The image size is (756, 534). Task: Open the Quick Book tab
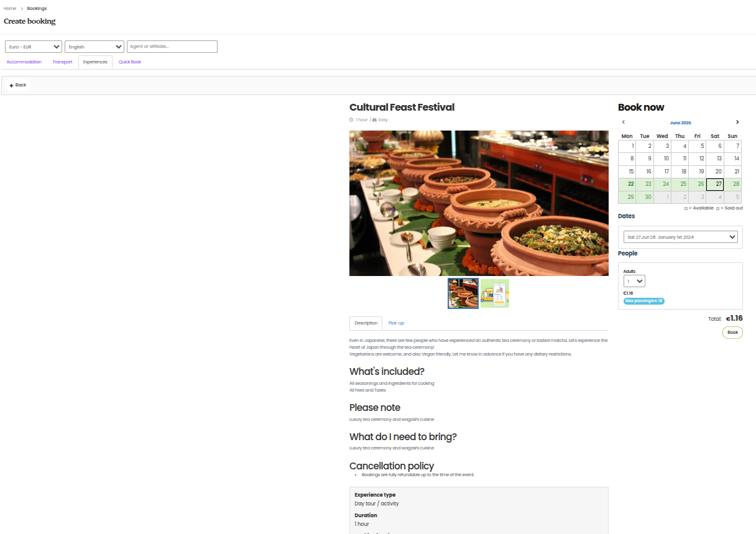(130, 62)
